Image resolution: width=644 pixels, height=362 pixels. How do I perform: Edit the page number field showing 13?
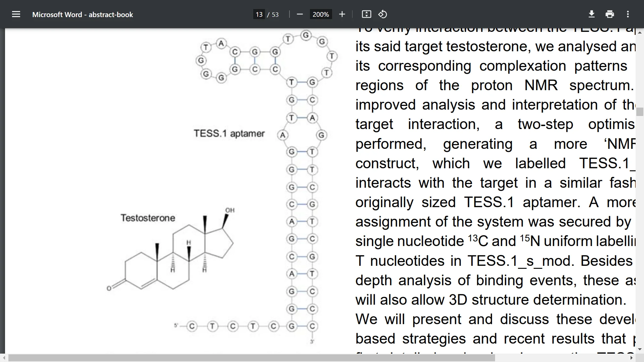click(x=258, y=14)
